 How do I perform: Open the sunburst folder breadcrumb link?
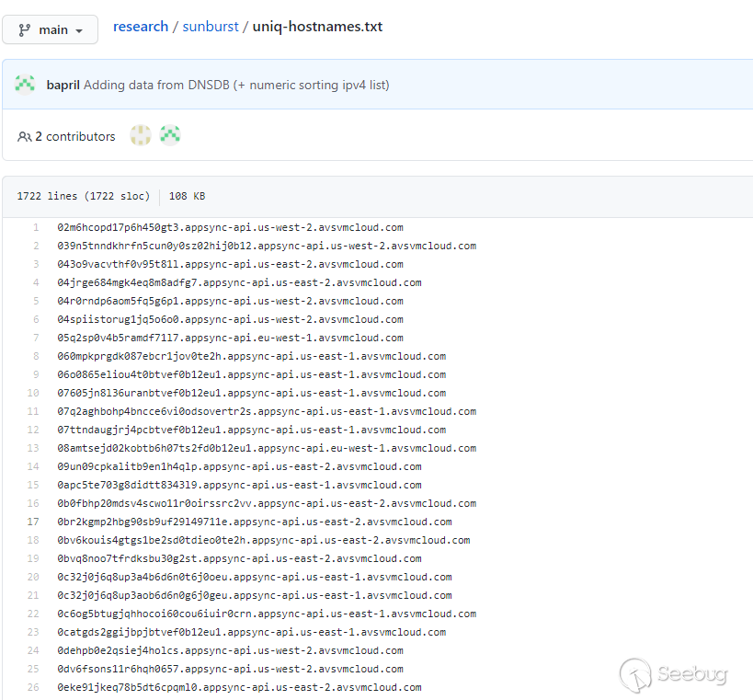(211, 27)
